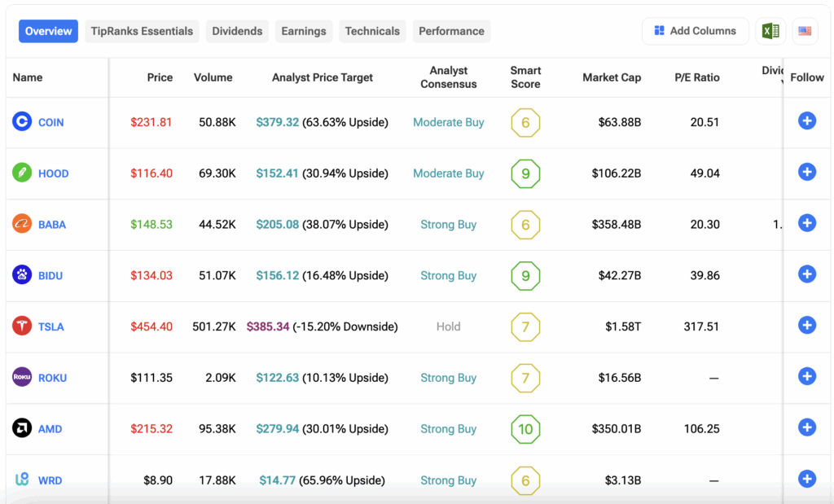Sort by Market Cap column header
The width and height of the screenshot is (834, 504).
[x=611, y=77]
